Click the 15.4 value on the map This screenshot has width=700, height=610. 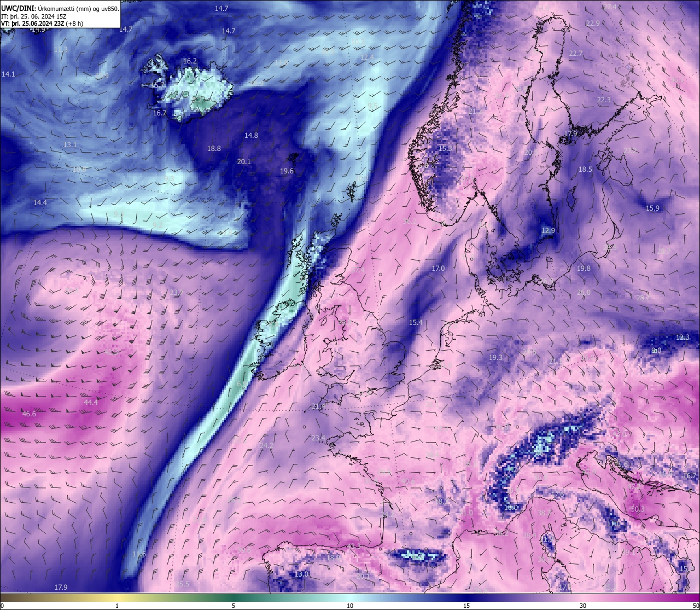416,322
